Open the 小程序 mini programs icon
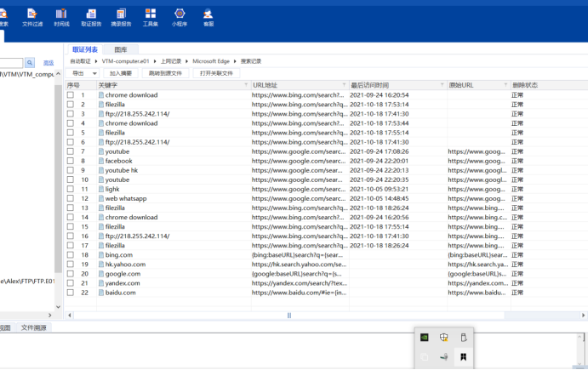Screen dimensions: 588x370 click(x=180, y=18)
